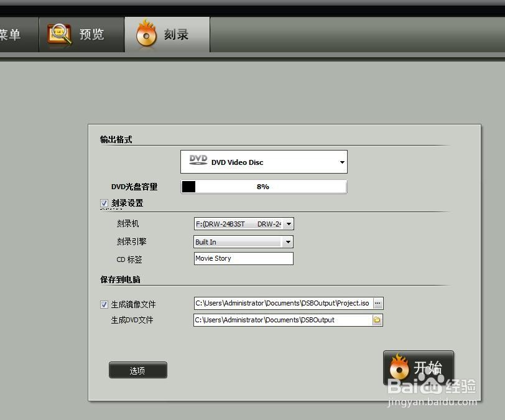Click the flame icon on the 刻录 tab

(147, 34)
